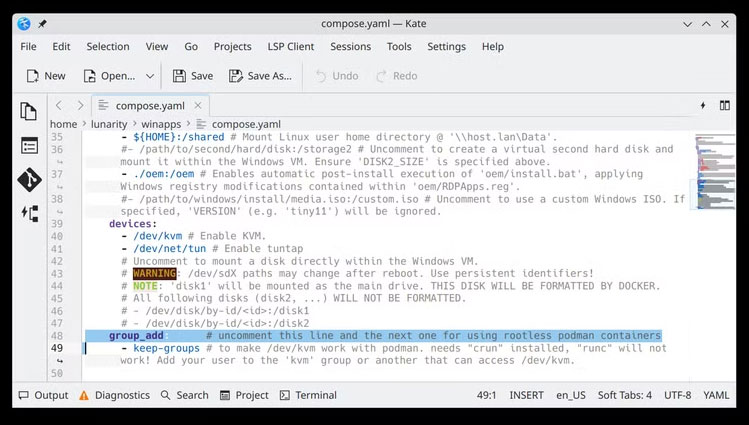Viewport: 749px width, 425px height.
Task: Click the Redo arrow icon
Action: coord(381,76)
